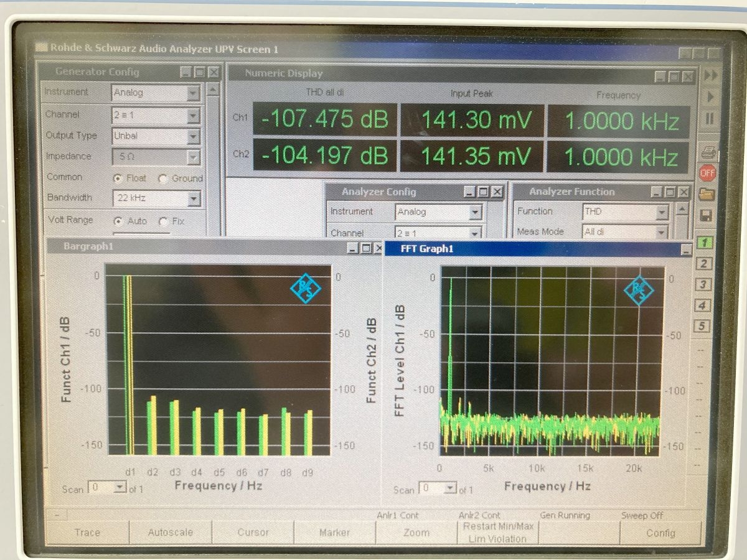Select Auto for Volt Range

coord(117,221)
